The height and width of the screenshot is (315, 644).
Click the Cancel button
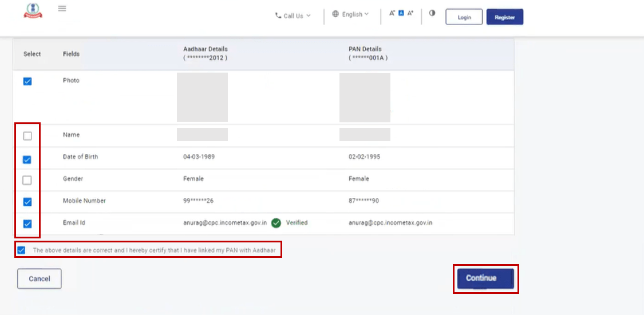[x=39, y=279]
